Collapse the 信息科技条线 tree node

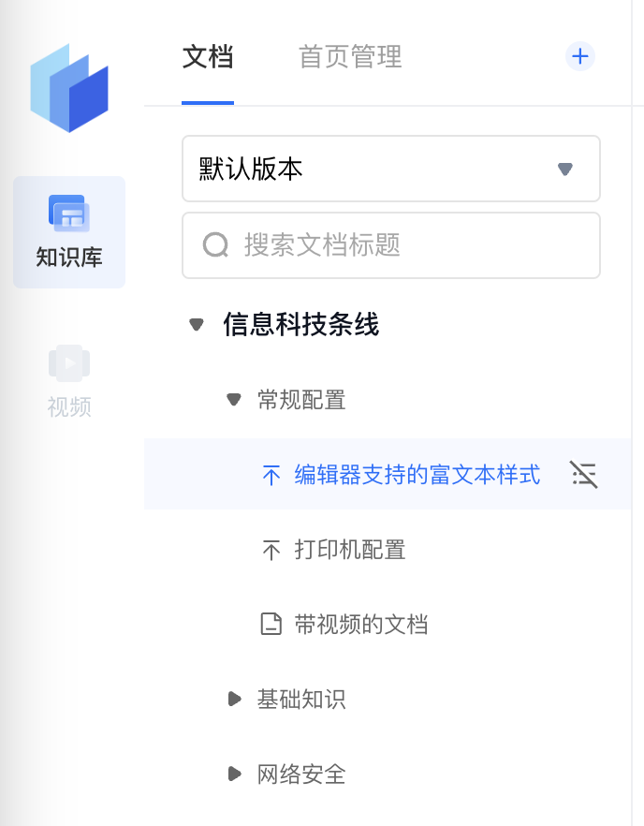[x=197, y=325]
